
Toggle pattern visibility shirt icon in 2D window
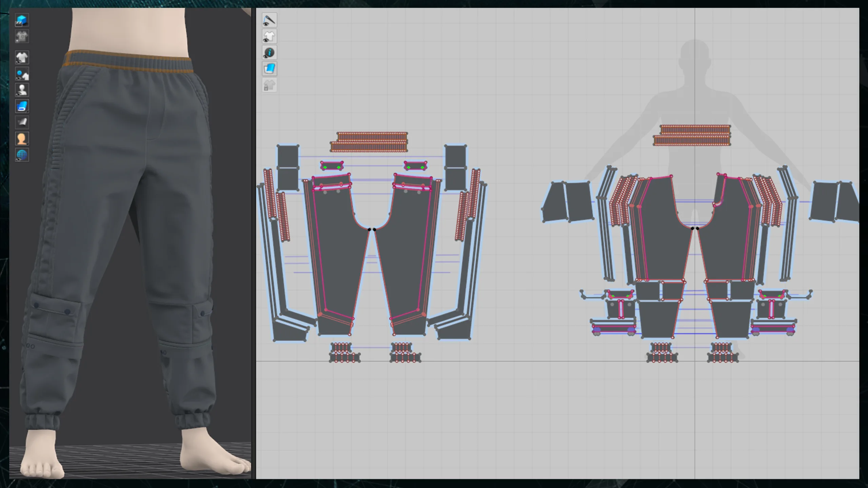pos(270,37)
